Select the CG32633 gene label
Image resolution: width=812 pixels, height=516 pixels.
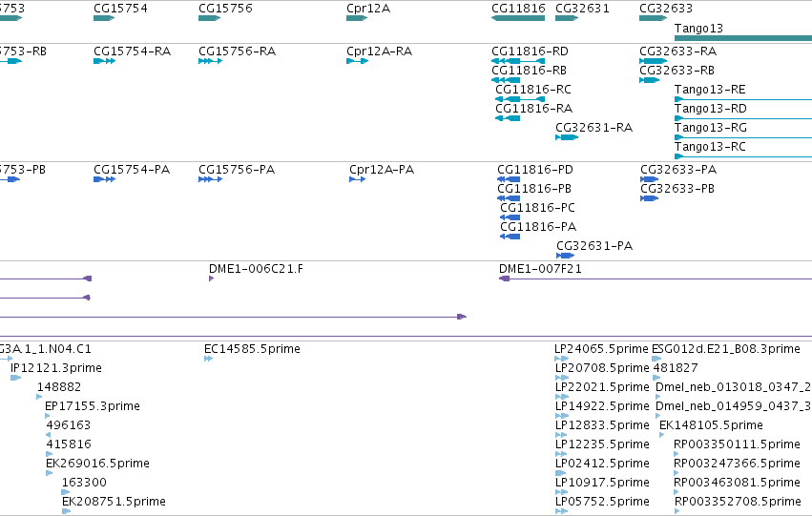666,9
